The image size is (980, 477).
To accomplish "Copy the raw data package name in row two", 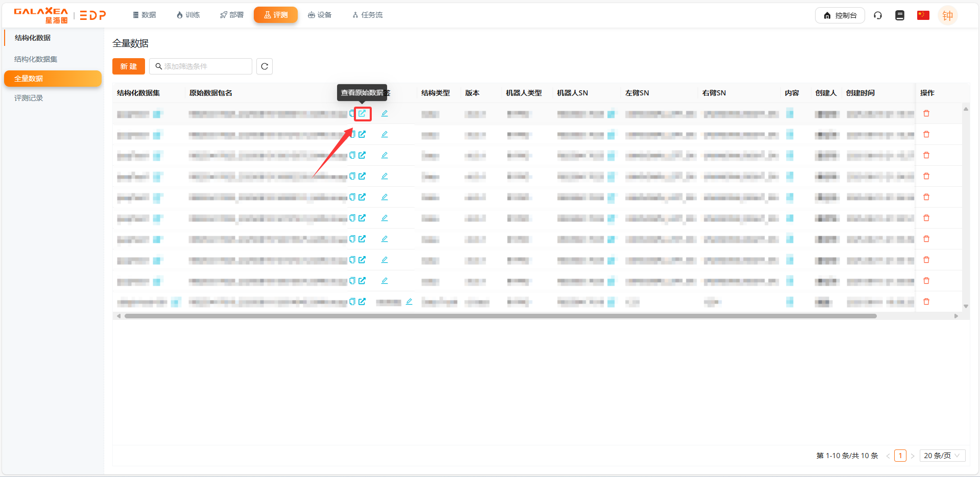I will point(352,134).
